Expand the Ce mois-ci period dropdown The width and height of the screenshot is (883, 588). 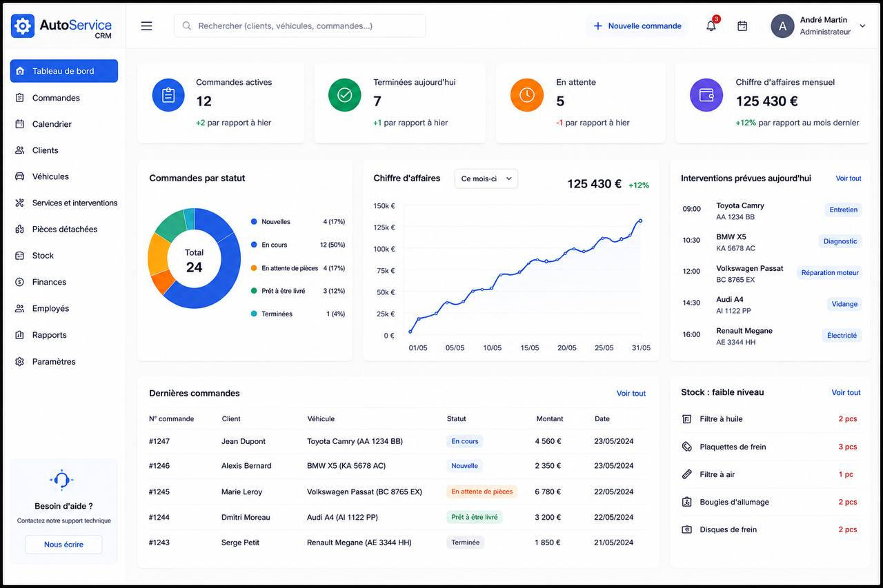(486, 179)
